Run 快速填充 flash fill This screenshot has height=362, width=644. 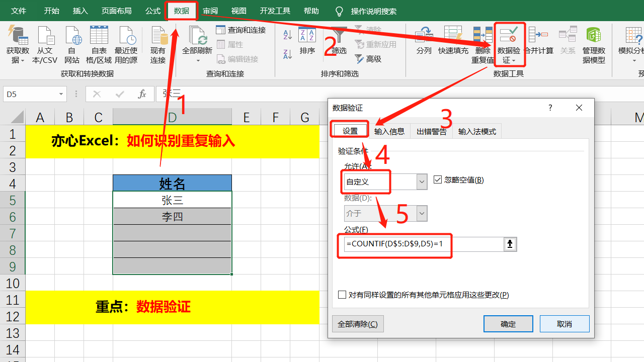pos(453,41)
